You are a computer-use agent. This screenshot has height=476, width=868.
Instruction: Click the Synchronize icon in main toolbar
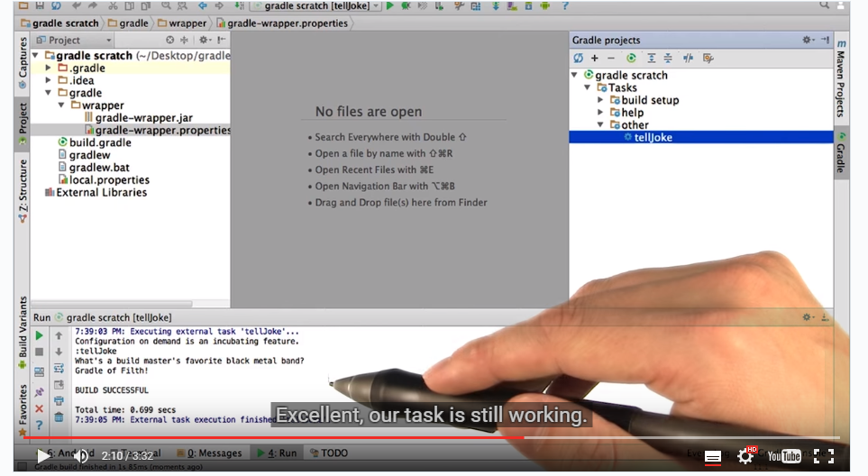57,5
